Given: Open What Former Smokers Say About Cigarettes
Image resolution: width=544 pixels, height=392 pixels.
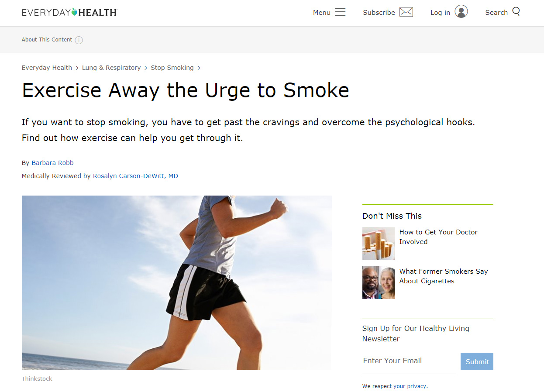Looking at the screenshot, I should [x=443, y=276].
